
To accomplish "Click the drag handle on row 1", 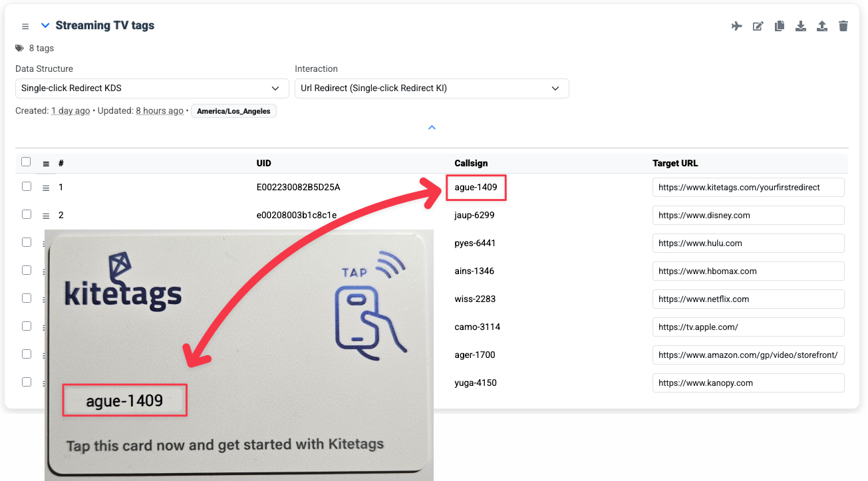I will pos(46,188).
